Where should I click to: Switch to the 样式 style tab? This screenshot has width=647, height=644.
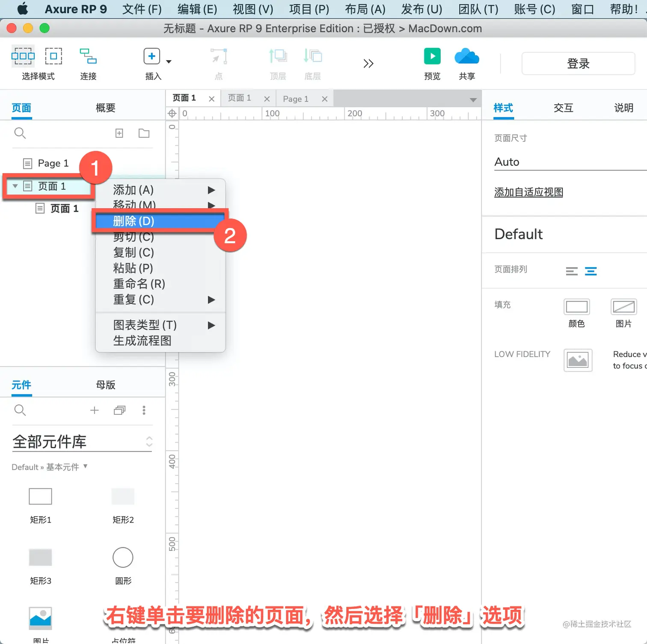point(503,108)
